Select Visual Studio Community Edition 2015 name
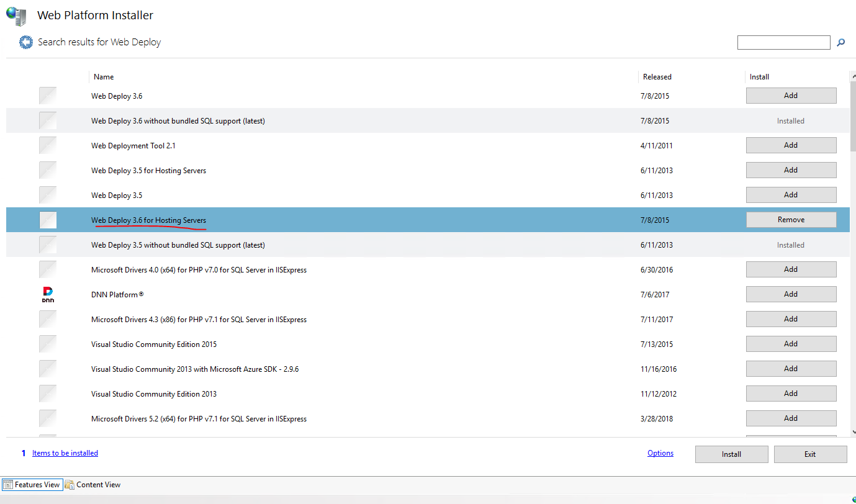856x504 pixels. point(154,344)
